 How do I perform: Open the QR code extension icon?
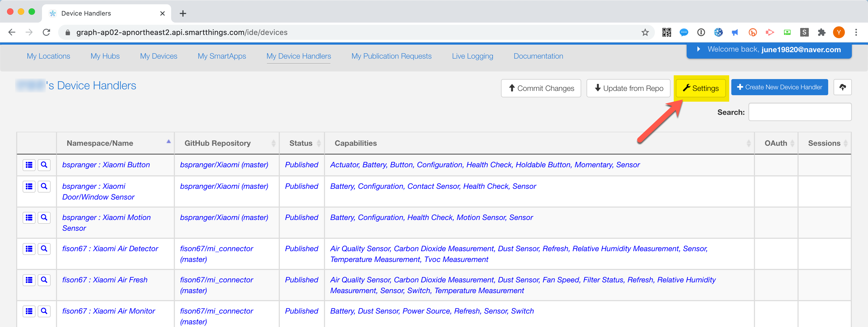click(666, 32)
